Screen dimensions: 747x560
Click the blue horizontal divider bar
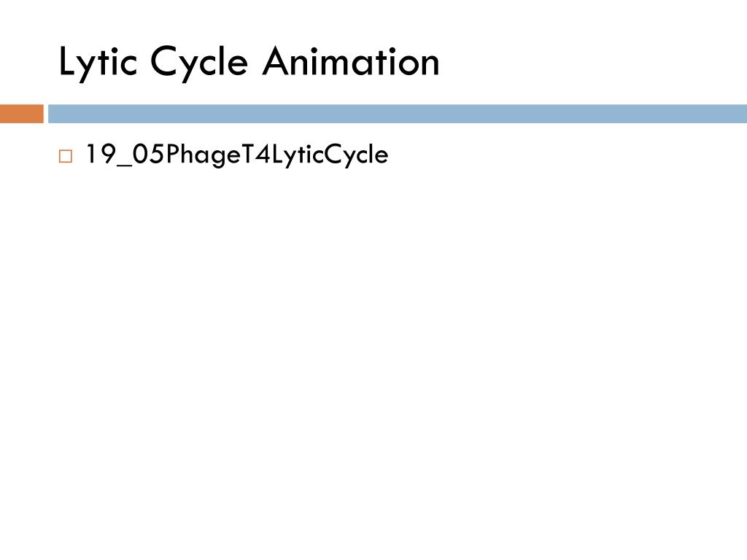pos(398,114)
